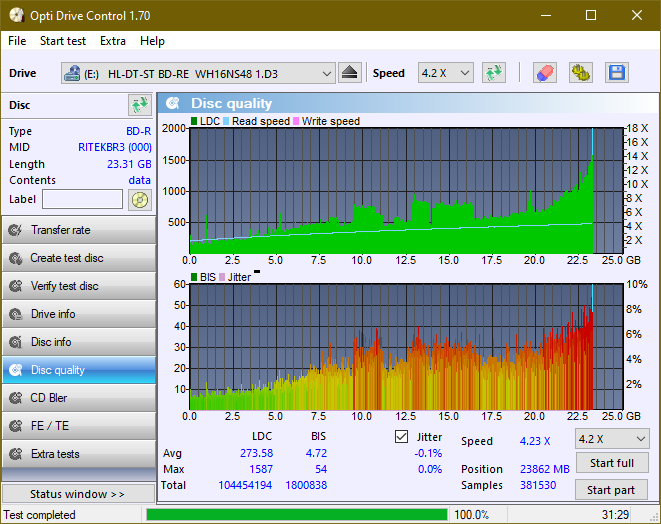
Task: Click the BIS total 1800838
Action: (306, 485)
